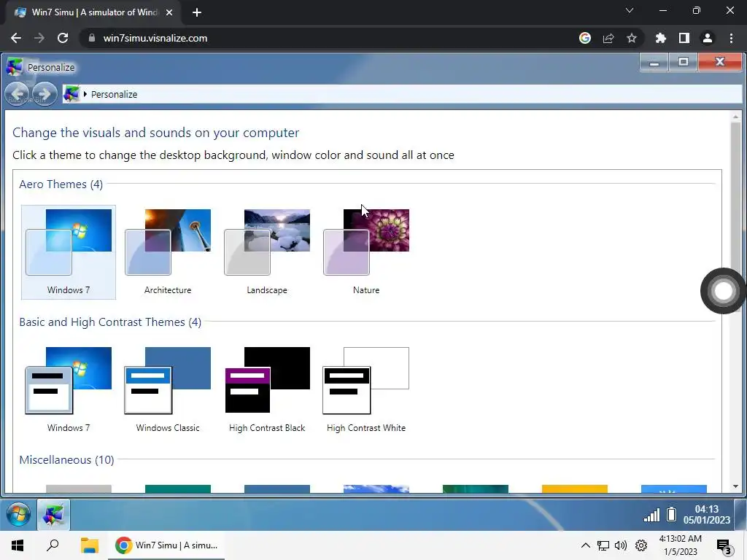Image resolution: width=747 pixels, height=560 pixels.
Task: Click the host network tray icon
Action: tap(603, 545)
